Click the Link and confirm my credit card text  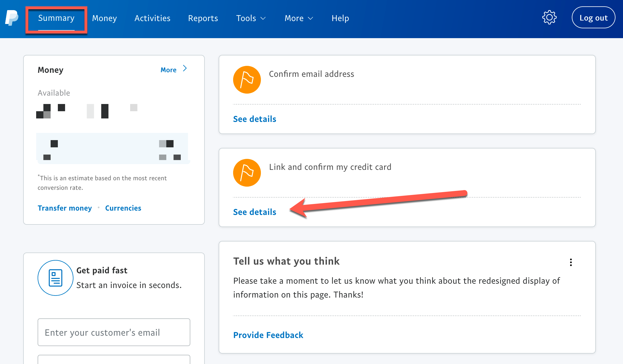(x=330, y=167)
